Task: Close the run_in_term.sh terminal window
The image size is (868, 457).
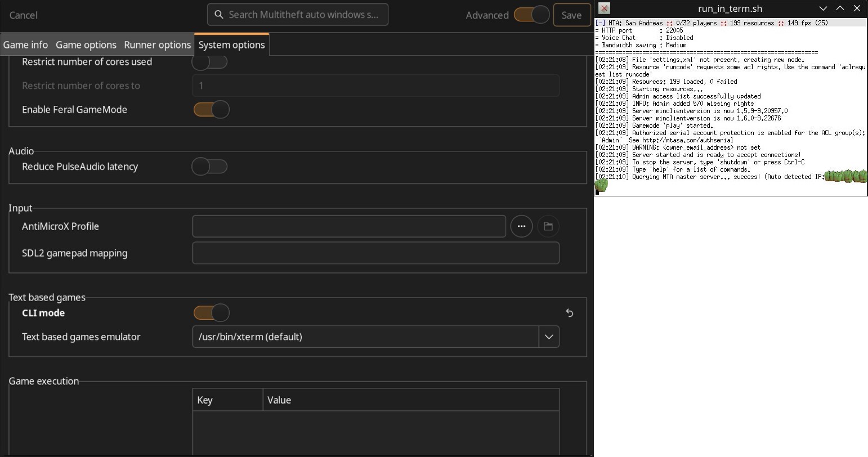Action: pyautogui.click(x=857, y=8)
